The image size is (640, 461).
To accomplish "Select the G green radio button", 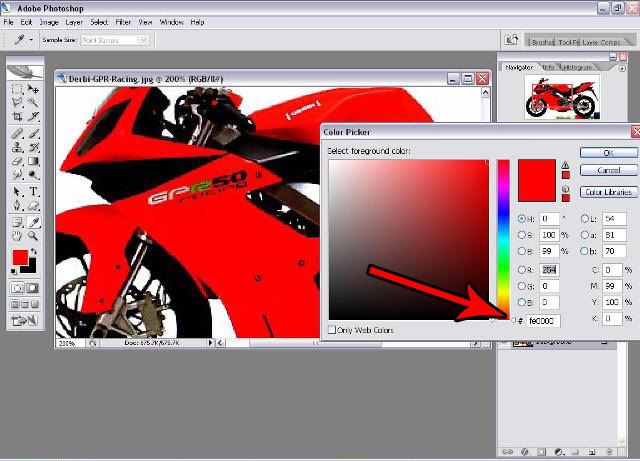I will pyautogui.click(x=521, y=286).
